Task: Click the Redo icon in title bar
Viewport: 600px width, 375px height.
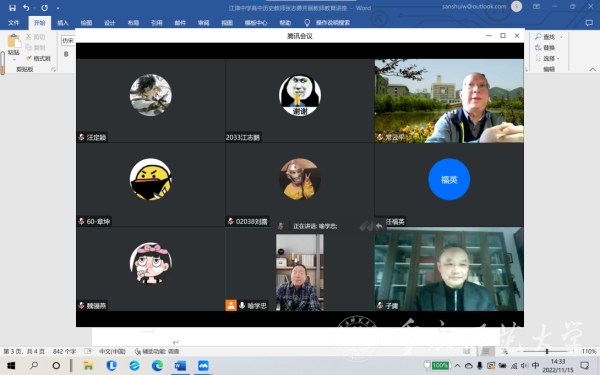Action: click(44, 8)
